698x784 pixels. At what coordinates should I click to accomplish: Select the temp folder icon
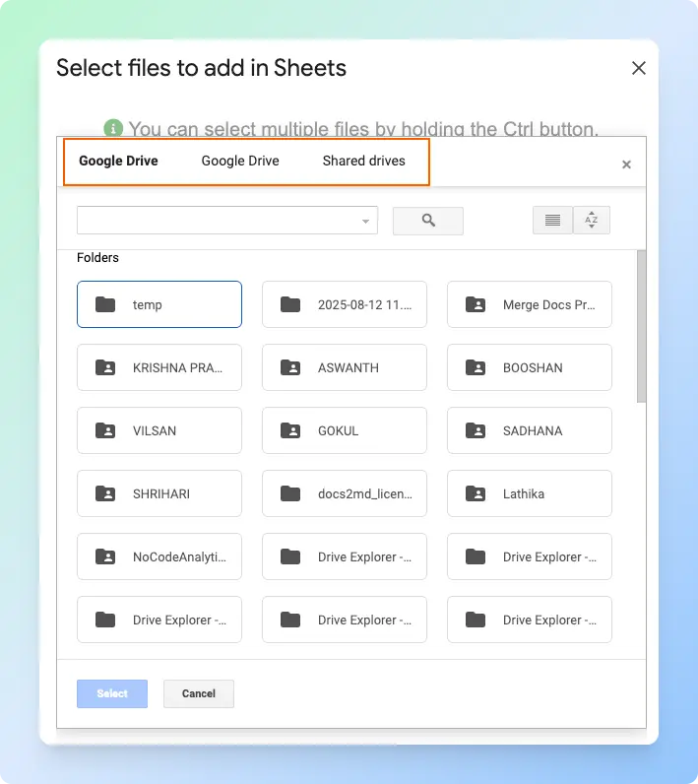coord(105,304)
